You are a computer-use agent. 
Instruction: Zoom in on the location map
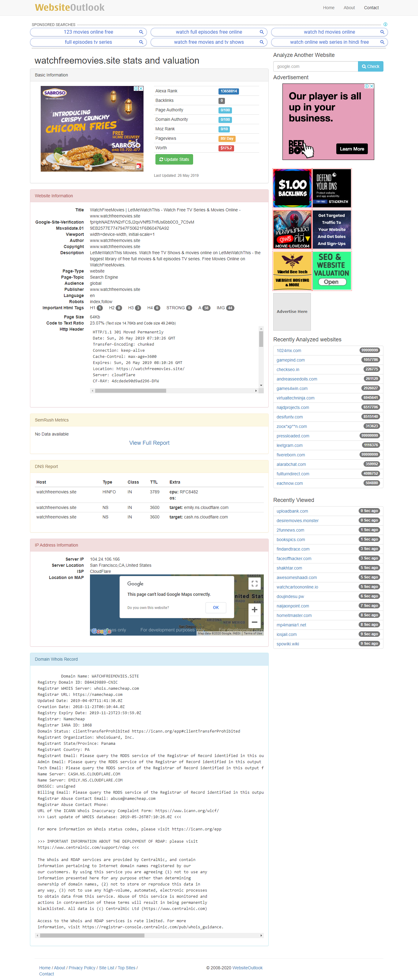254,610
